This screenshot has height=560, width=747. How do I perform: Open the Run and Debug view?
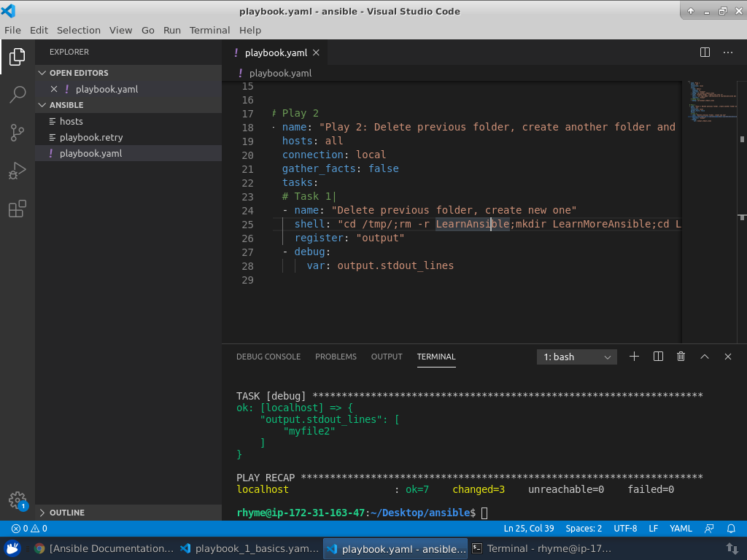click(x=18, y=171)
